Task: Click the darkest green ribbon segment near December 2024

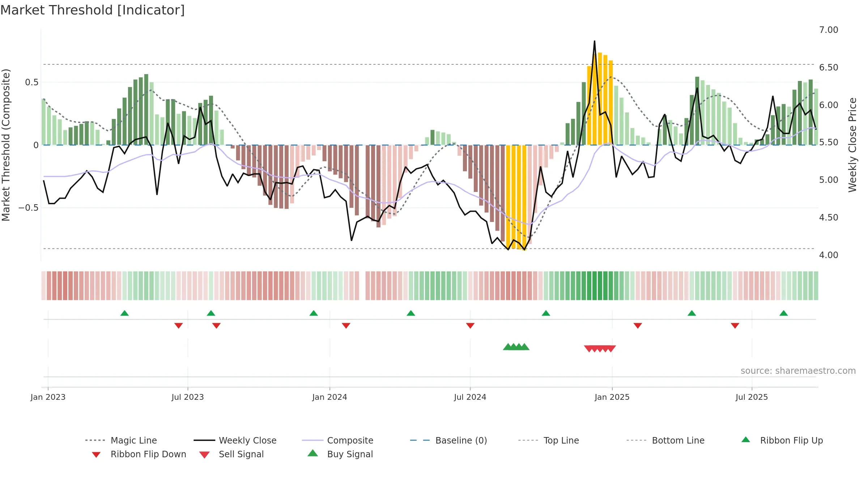Action: (x=600, y=286)
